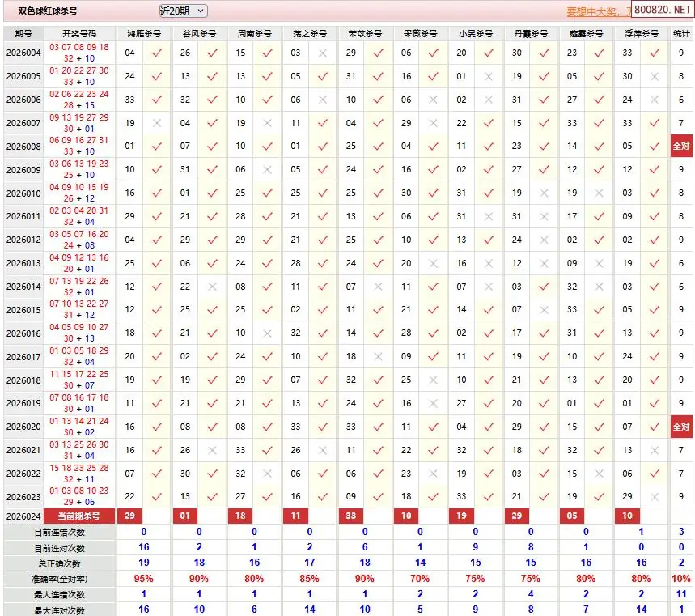
Task: Click red kill number 33 in row 2026024
Action: point(350,516)
